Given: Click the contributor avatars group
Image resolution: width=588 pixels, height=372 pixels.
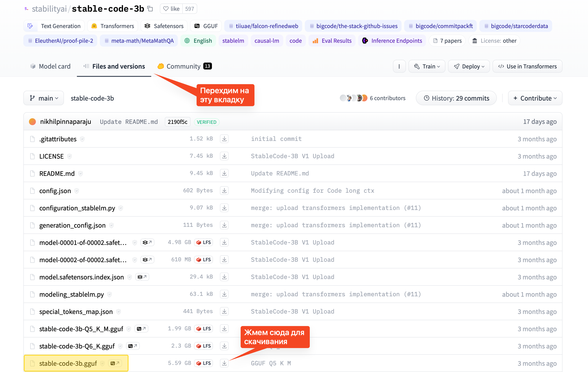Looking at the screenshot, I should 353,98.
